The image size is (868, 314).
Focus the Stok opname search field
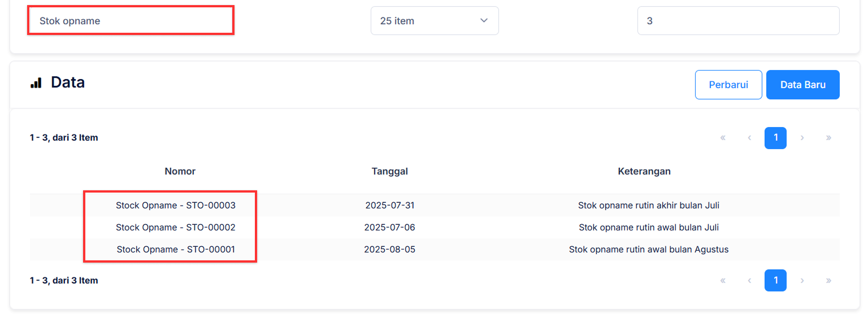(x=131, y=21)
